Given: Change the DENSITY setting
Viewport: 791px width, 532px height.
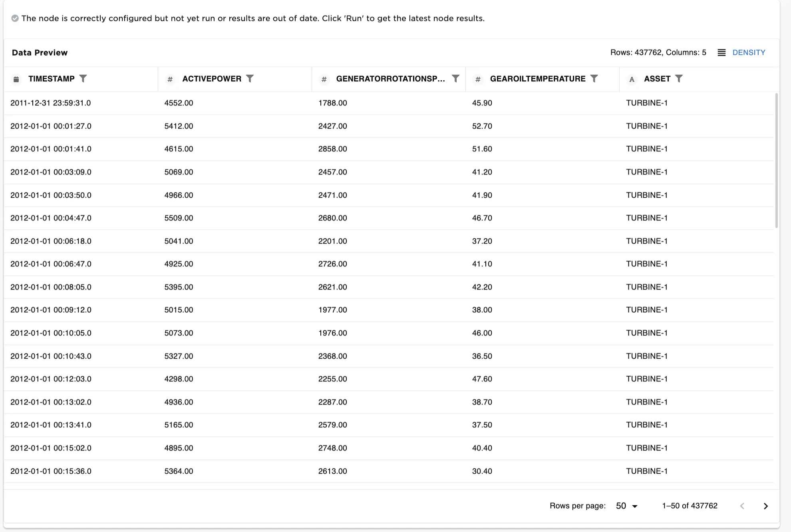Looking at the screenshot, I should tap(749, 53).
